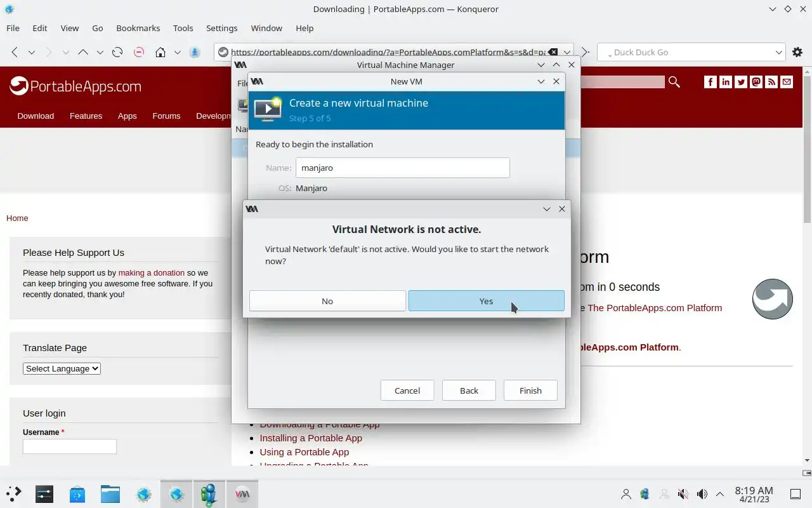The image size is (812, 508).
Task: Stop page loading with the red stop icon
Action: click(x=139, y=52)
